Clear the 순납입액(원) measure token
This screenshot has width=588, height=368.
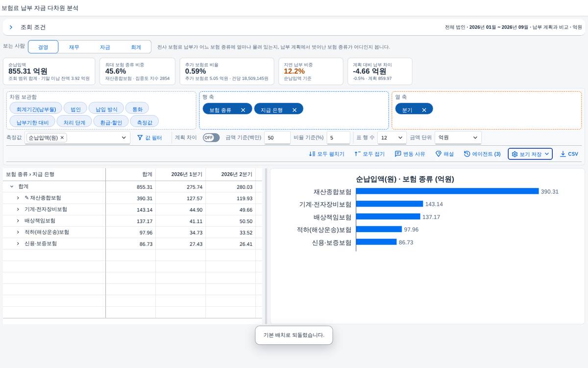coord(62,138)
